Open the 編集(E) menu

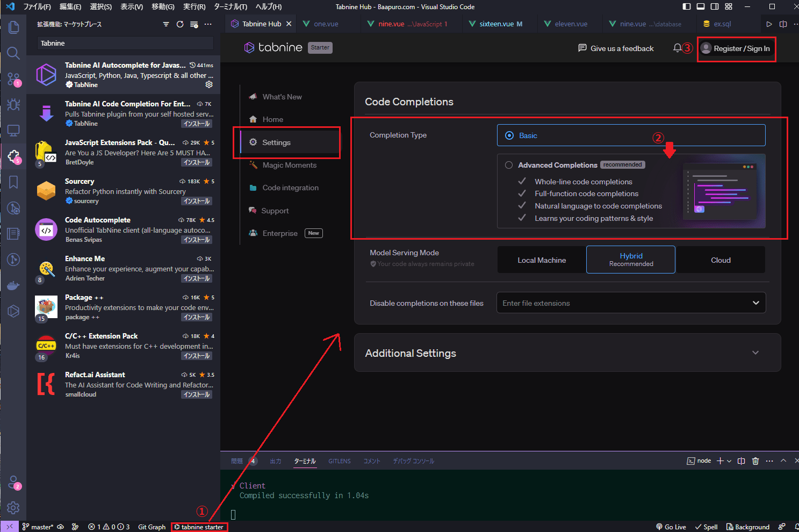(70, 6)
